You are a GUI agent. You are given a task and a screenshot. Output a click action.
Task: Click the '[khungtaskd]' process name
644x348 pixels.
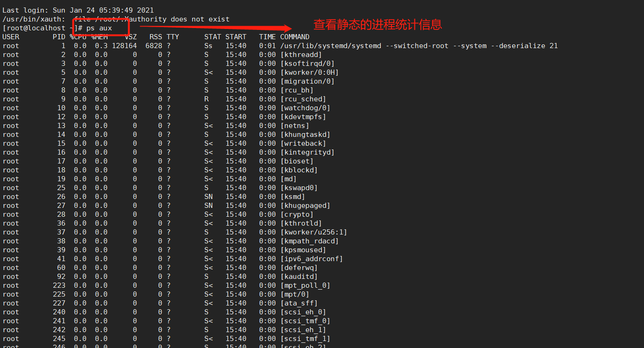pos(305,135)
